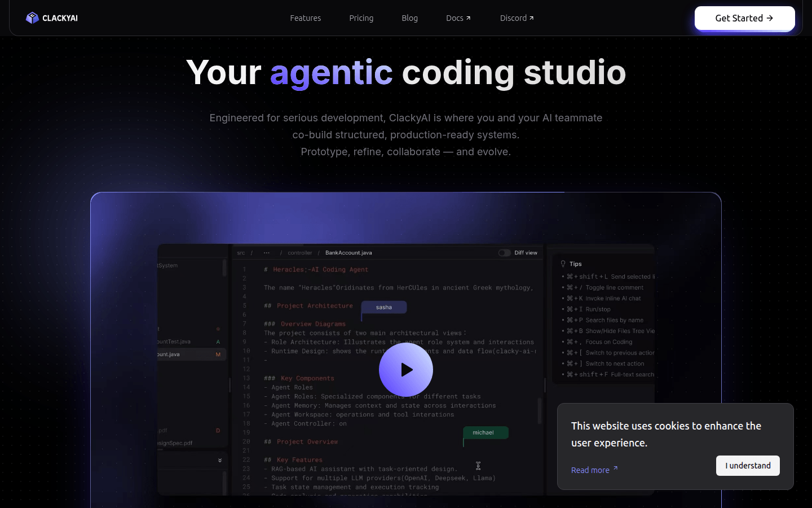812x508 pixels.
Task: Click the michael collaborator cursor tag
Action: pyautogui.click(x=486, y=432)
